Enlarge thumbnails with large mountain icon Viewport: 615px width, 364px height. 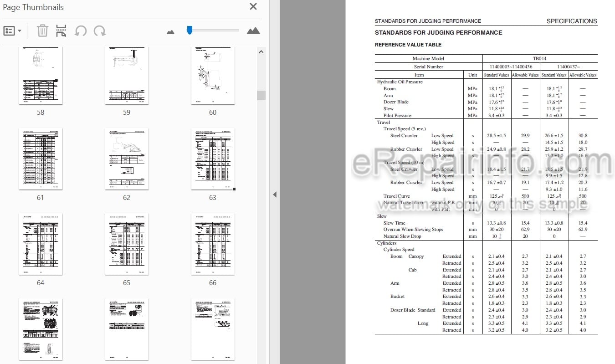[x=253, y=31]
